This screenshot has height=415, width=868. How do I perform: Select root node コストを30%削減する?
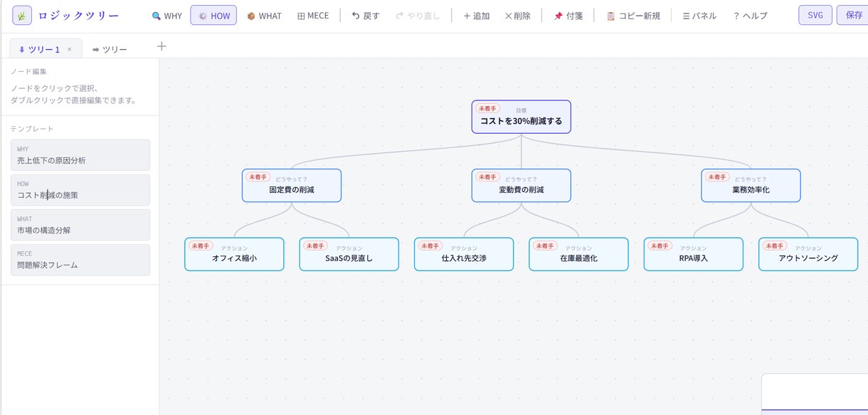(521, 117)
